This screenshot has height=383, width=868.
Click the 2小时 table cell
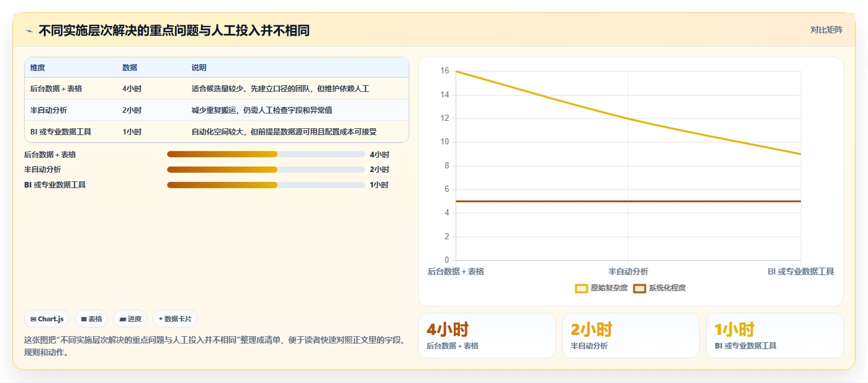(x=132, y=110)
